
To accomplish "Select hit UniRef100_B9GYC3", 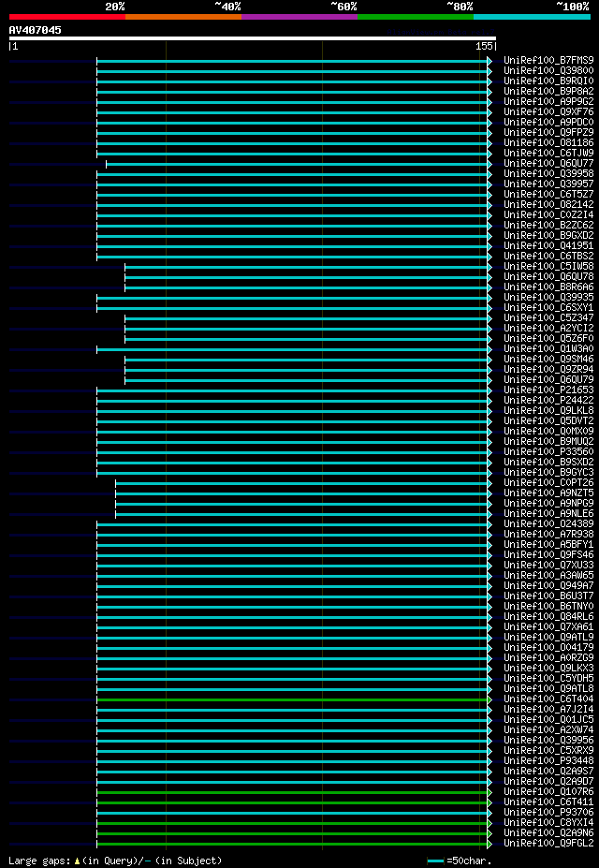I will coord(548,474).
